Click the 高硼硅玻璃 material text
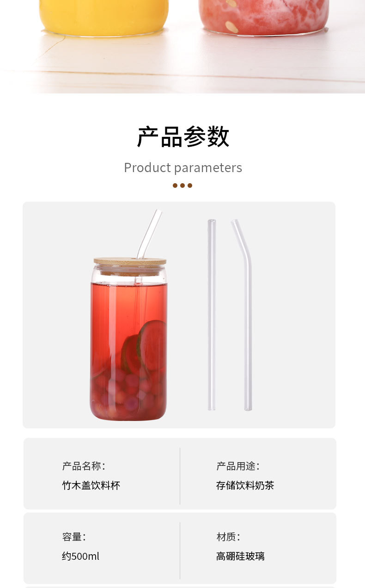This screenshot has height=588, width=365. (x=240, y=556)
